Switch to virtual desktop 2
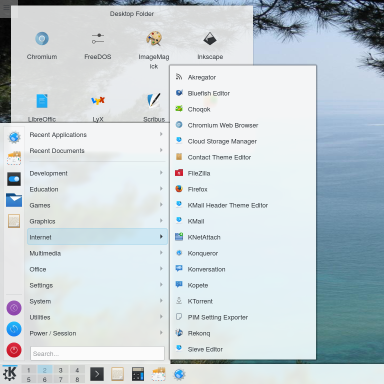 click(45, 370)
